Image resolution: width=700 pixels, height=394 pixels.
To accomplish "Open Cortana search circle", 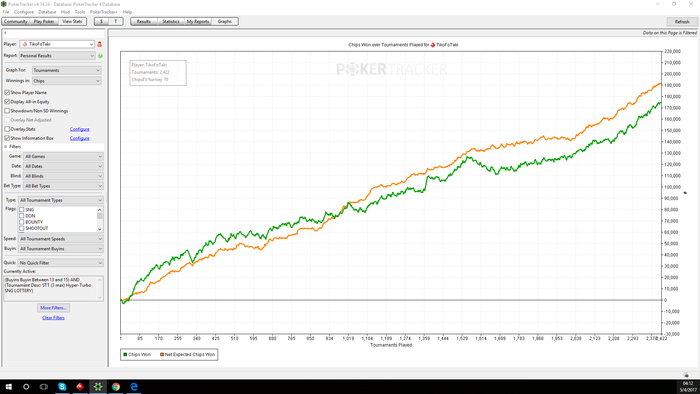I will pyautogui.click(x=26, y=387).
